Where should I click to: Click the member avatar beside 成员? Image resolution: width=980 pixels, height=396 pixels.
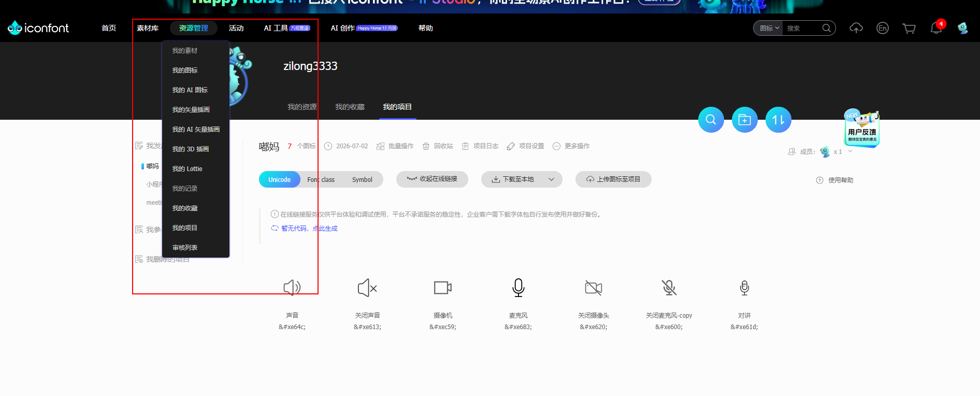(x=825, y=152)
